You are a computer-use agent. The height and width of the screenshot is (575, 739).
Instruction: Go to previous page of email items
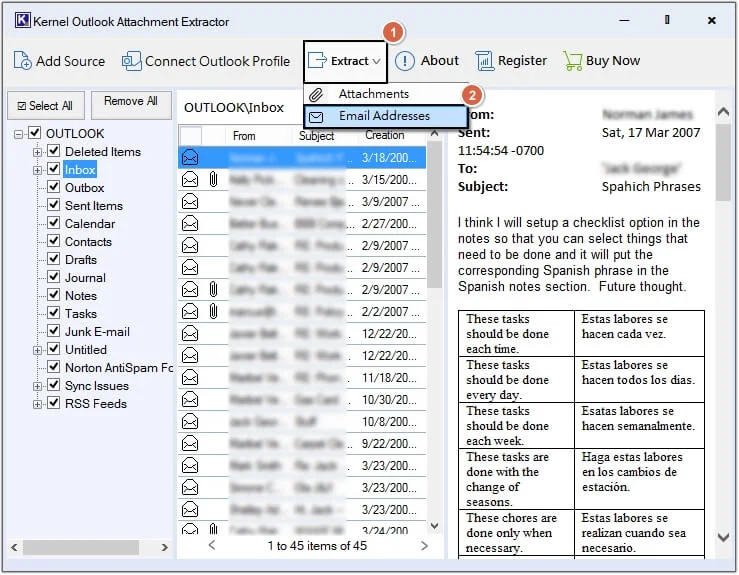point(212,545)
